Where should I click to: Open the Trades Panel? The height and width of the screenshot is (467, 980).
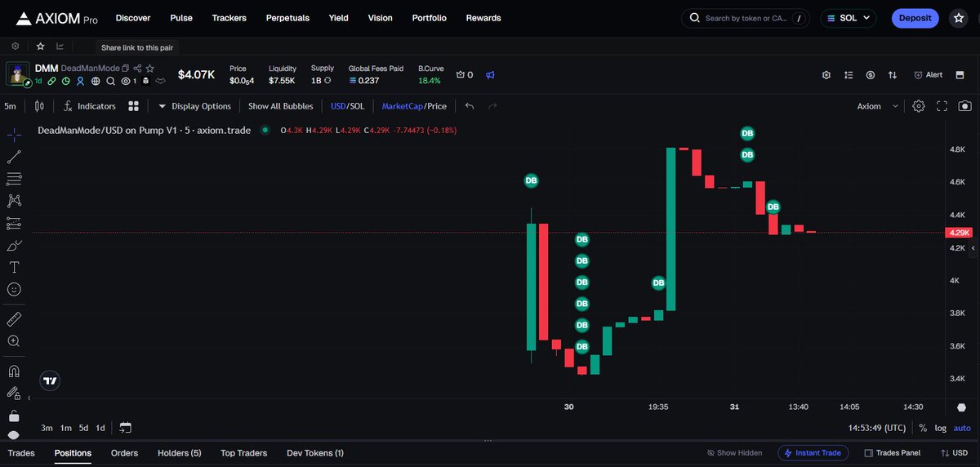[893, 452]
